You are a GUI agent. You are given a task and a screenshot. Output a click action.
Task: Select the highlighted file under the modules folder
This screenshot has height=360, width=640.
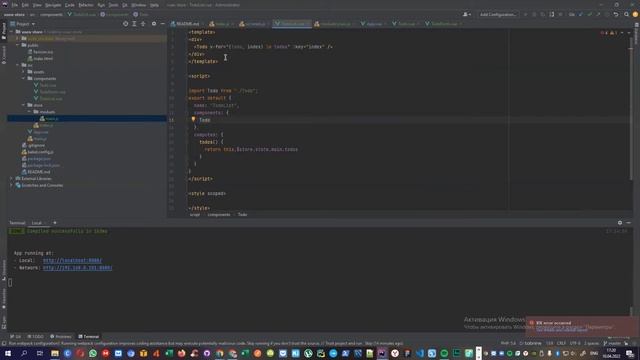pyautogui.click(x=87, y=118)
